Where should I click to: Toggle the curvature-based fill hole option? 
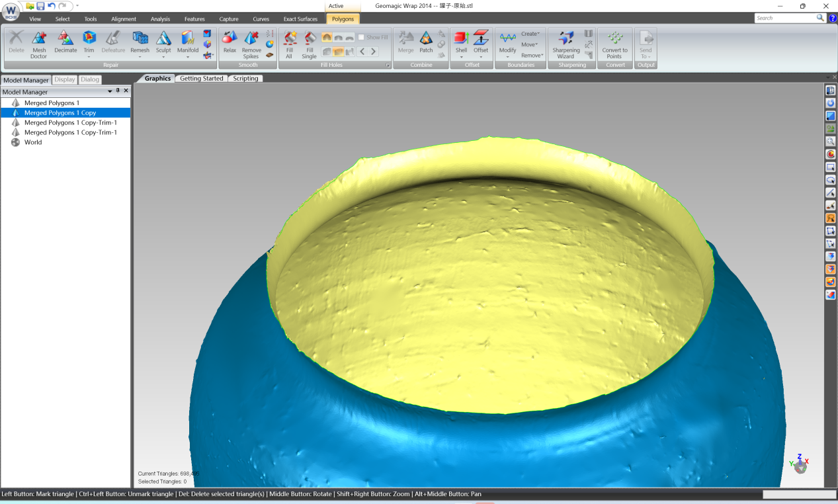click(x=327, y=37)
